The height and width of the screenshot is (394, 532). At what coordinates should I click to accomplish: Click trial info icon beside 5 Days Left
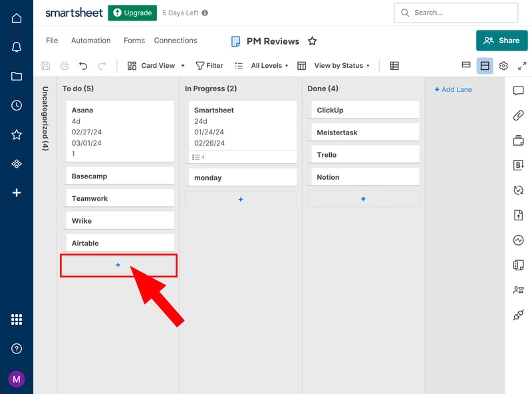[x=205, y=13]
